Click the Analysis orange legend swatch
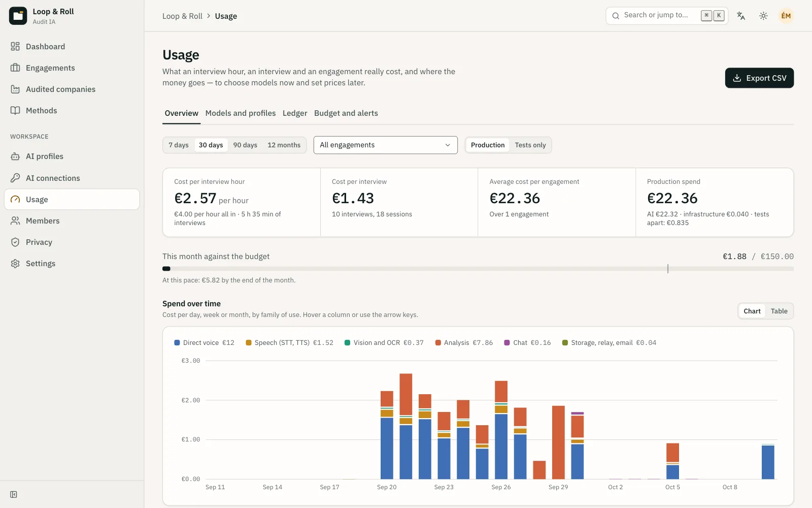 [x=438, y=343]
